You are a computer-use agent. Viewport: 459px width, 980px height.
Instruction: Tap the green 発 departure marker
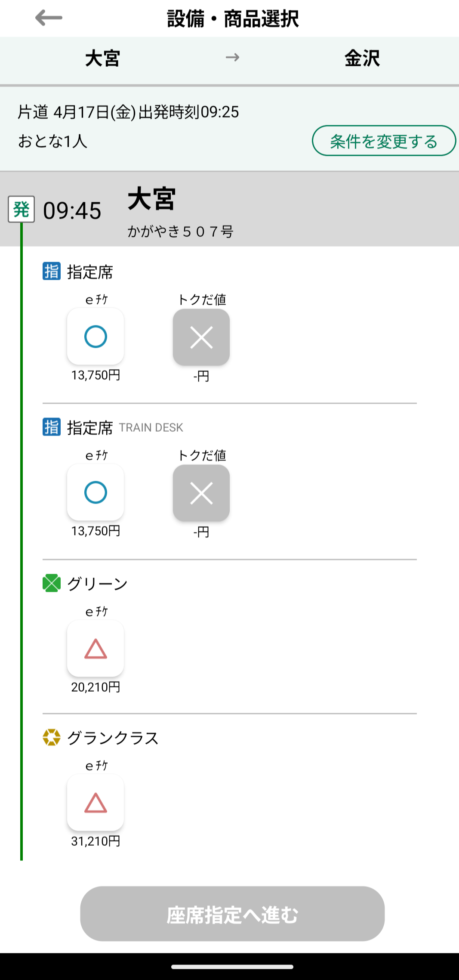(22, 210)
